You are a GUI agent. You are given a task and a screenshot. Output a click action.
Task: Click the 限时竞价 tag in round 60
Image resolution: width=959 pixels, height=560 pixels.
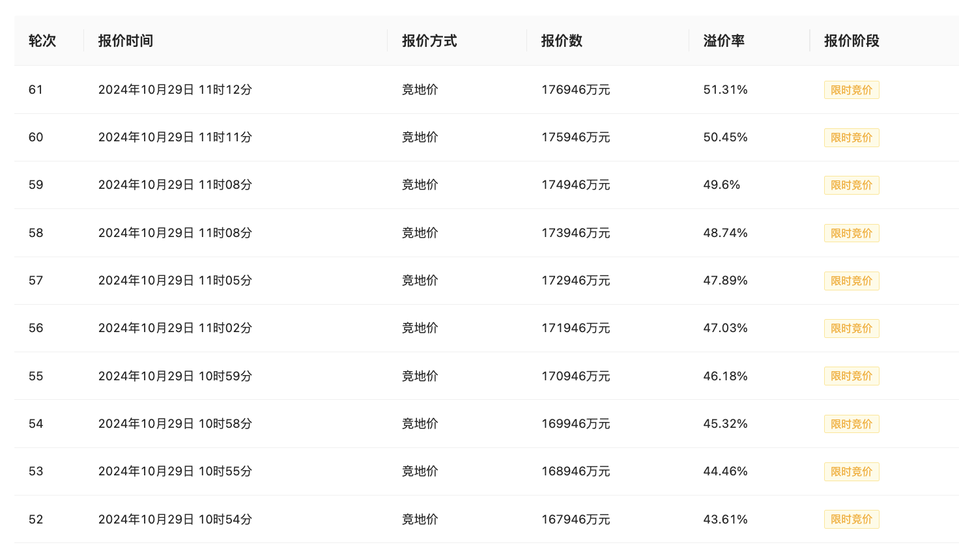(851, 137)
